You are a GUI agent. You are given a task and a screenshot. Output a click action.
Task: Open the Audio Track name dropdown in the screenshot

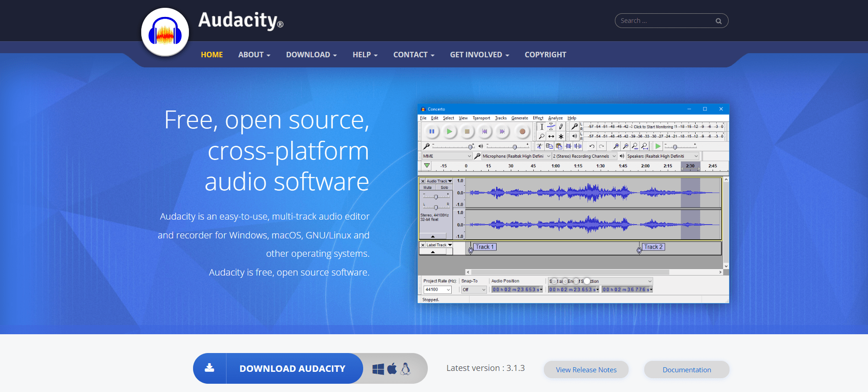click(x=439, y=181)
